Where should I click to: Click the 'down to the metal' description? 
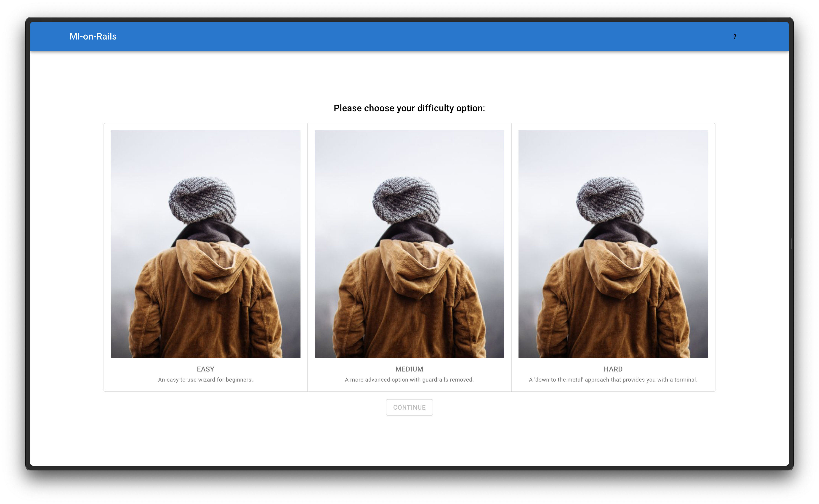point(613,380)
